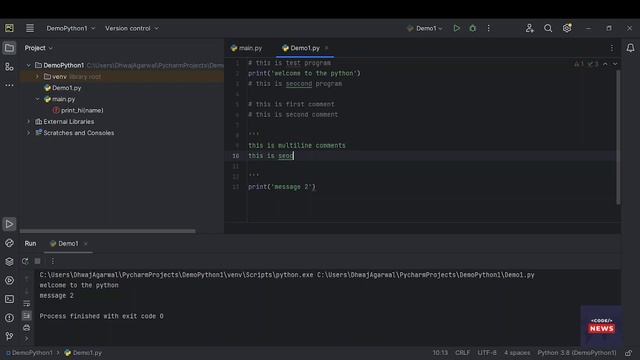The height and width of the screenshot is (360, 640).
Task: Open the Git version control tool window
Action: point(9,336)
